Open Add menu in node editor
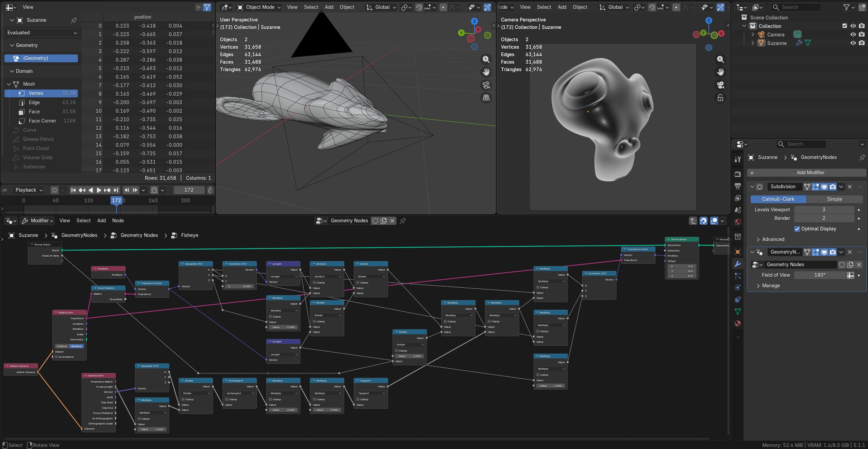Screen dimensions: 868x449 click(x=101, y=221)
